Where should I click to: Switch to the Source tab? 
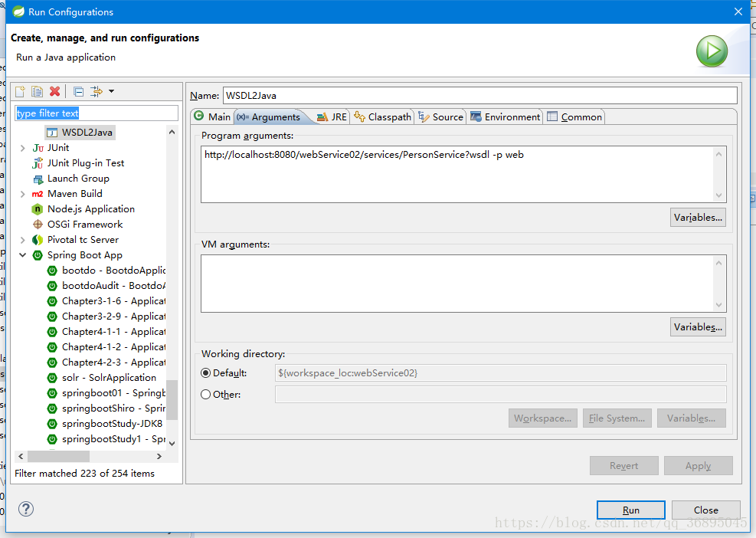coord(440,117)
